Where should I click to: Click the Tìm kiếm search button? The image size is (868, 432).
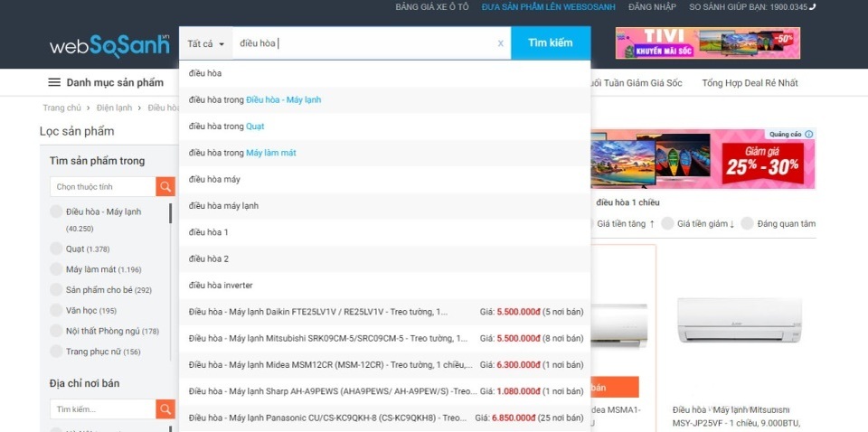[x=551, y=42]
